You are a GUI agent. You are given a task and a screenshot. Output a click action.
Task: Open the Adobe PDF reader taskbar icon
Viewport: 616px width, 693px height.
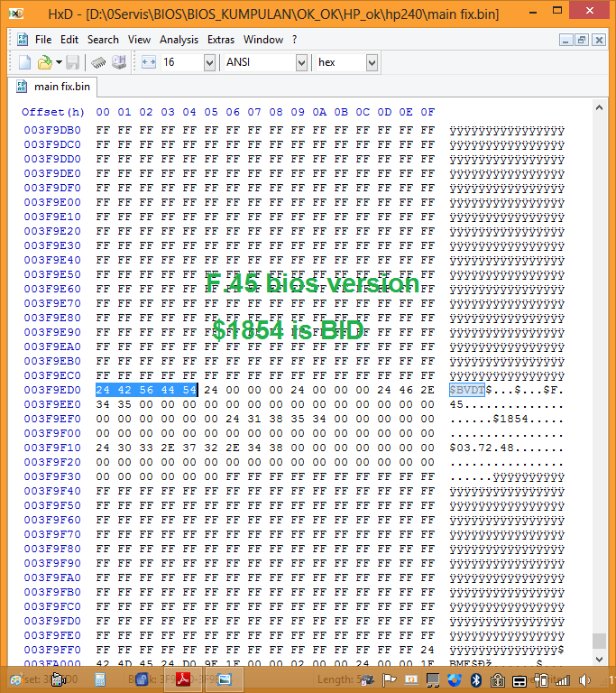point(183,679)
